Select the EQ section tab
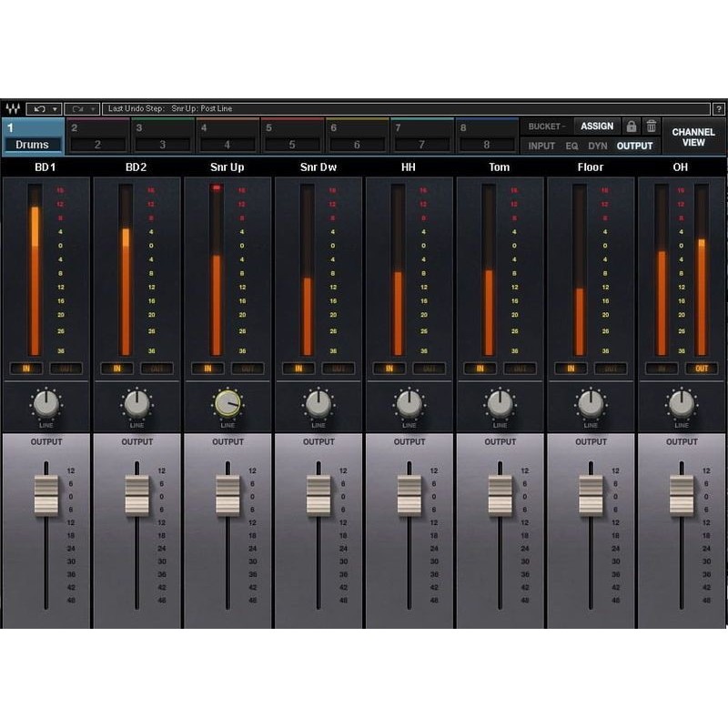This screenshot has height=728, width=728. coord(572,145)
